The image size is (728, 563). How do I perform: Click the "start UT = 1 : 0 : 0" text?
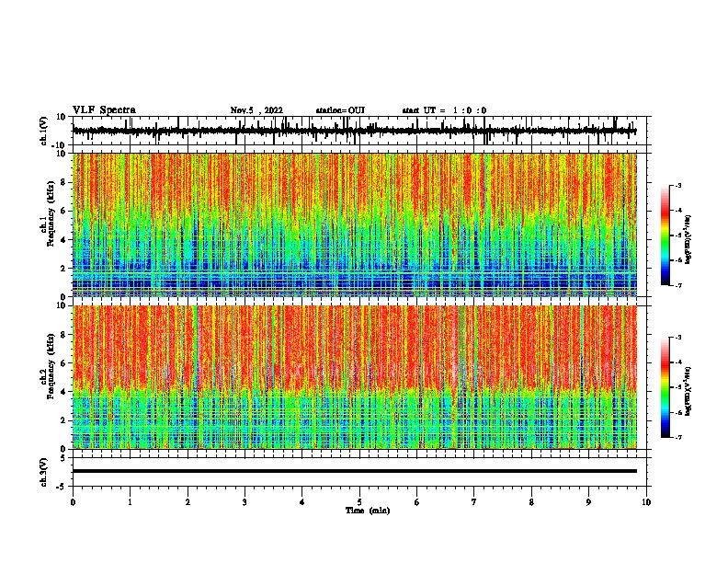[444, 110]
